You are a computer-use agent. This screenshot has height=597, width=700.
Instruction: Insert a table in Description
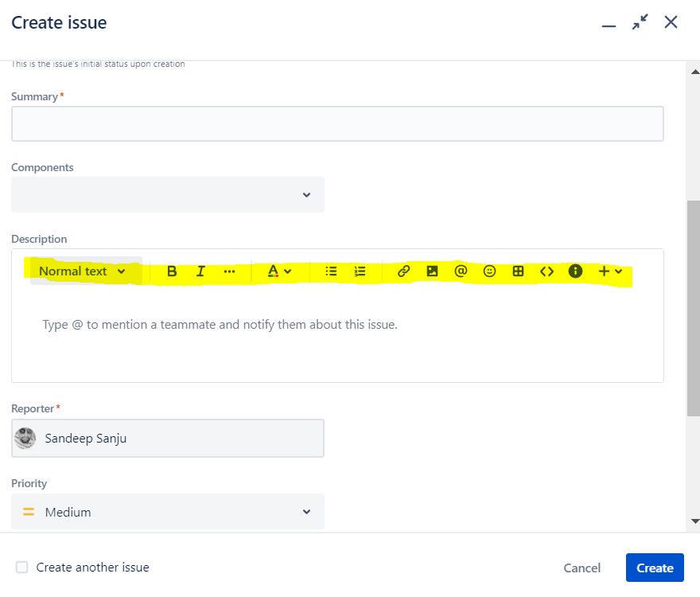[x=519, y=271]
